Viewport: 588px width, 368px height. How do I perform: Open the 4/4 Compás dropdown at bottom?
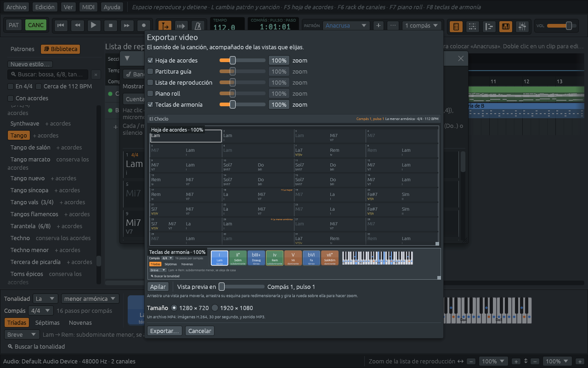click(x=40, y=310)
